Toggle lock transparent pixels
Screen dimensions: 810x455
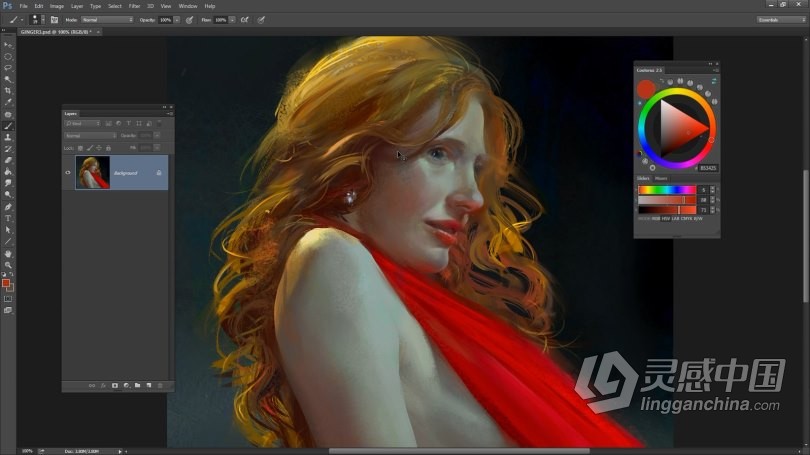pyautogui.click(x=80, y=148)
